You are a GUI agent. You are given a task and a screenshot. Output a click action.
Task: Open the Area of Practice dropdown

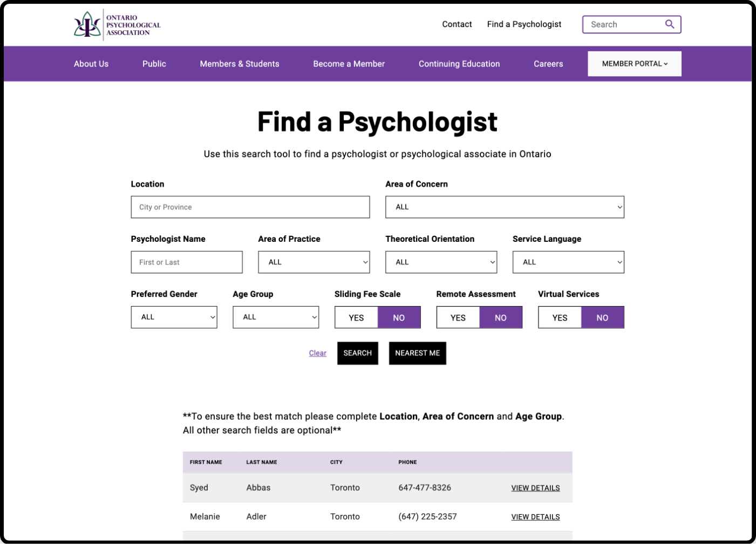(314, 262)
